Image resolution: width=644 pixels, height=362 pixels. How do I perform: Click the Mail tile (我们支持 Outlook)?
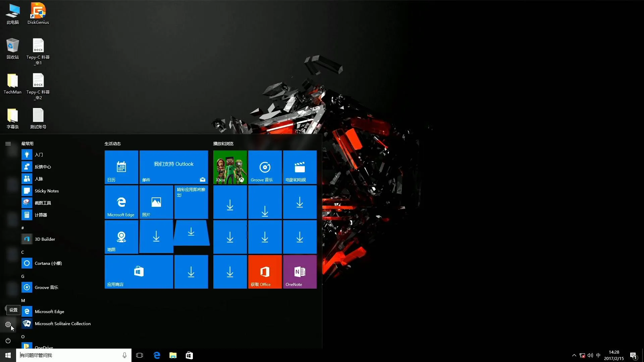tap(174, 167)
